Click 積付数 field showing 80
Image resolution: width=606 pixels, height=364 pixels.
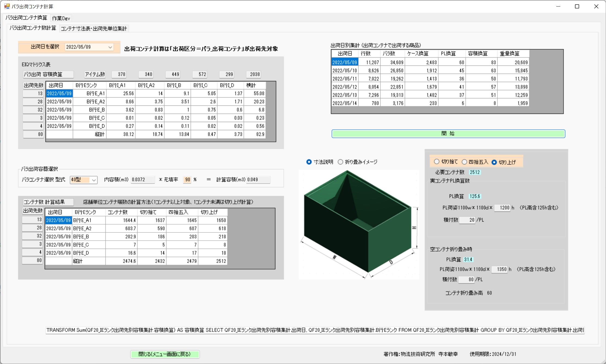(467, 279)
